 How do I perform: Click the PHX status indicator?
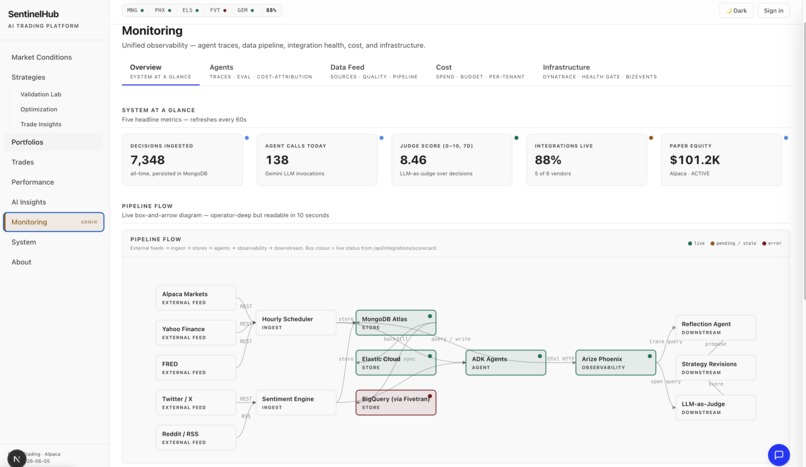pyautogui.click(x=163, y=10)
